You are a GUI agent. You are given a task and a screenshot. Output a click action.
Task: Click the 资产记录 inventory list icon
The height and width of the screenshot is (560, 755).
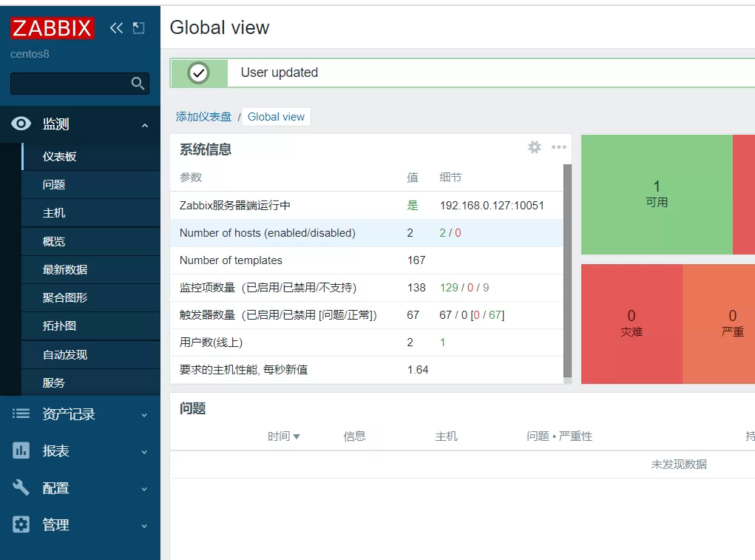[21, 414]
